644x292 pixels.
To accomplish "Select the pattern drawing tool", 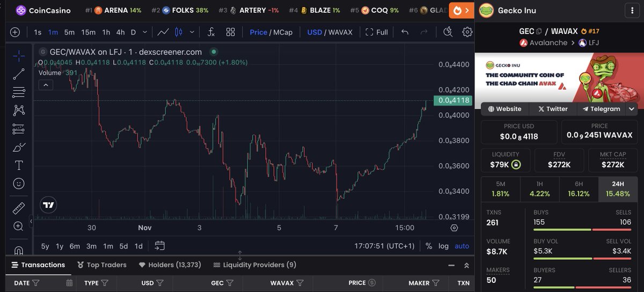I will 19,111.
